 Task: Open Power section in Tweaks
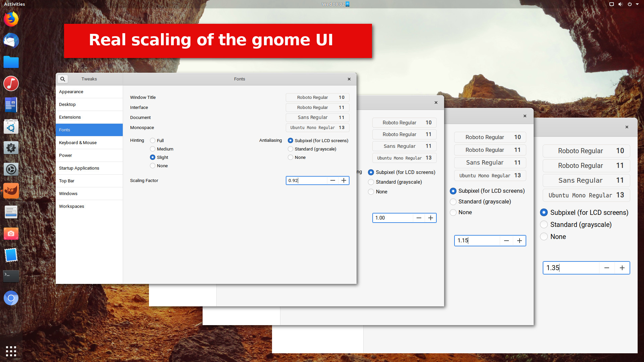click(89, 156)
